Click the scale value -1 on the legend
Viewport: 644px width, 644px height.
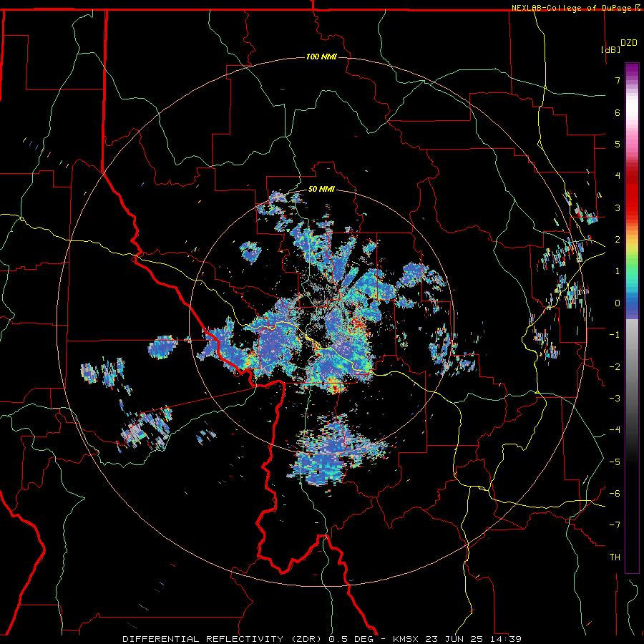pyautogui.click(x=615, y=335)
